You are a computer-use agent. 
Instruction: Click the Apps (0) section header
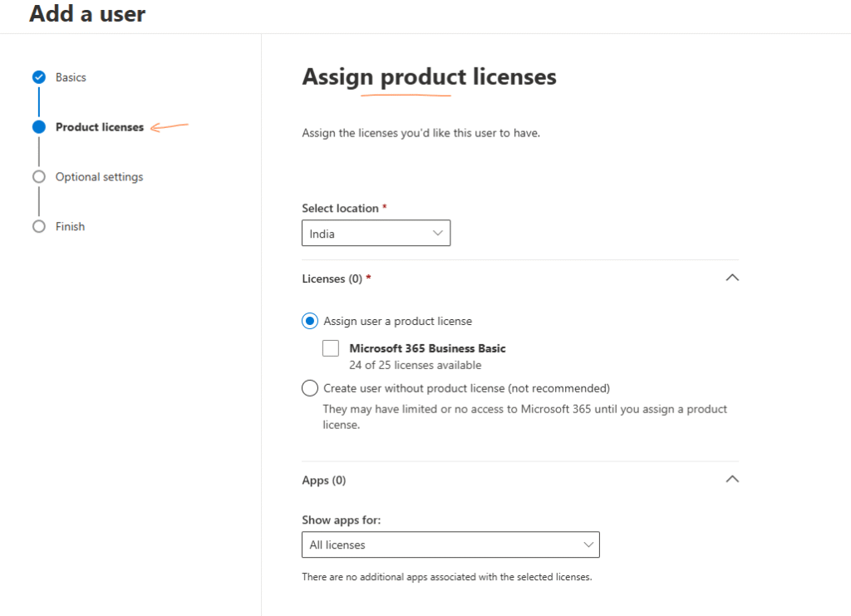tap(324, 480)
